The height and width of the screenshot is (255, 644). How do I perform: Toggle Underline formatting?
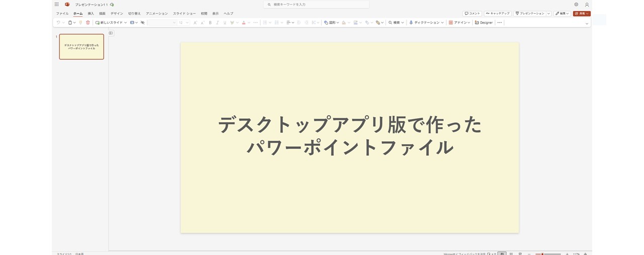point(224,23)
